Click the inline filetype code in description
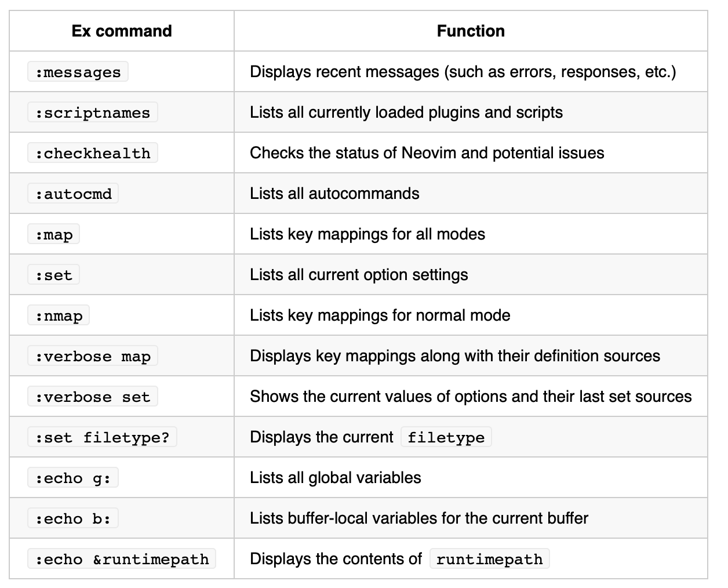This screenshot has width=728, height=588. (x=446, y=437)
